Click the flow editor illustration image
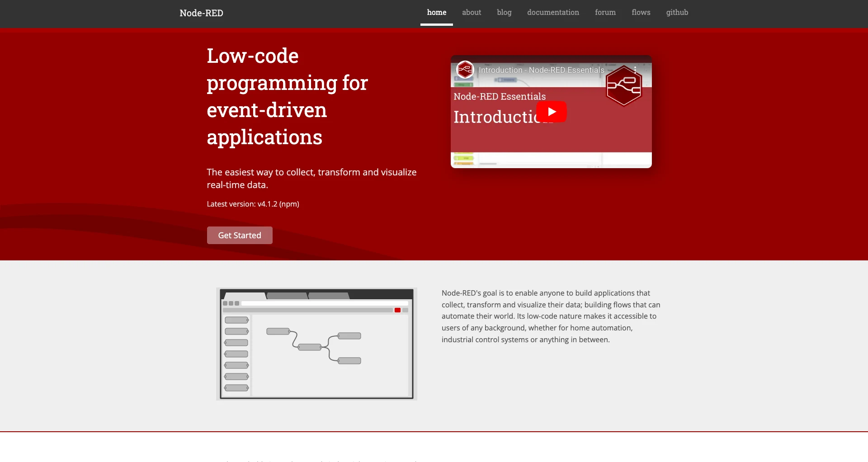Image resolution: width=868 pixels, height=462 pixels. click(x=316, y=344)
